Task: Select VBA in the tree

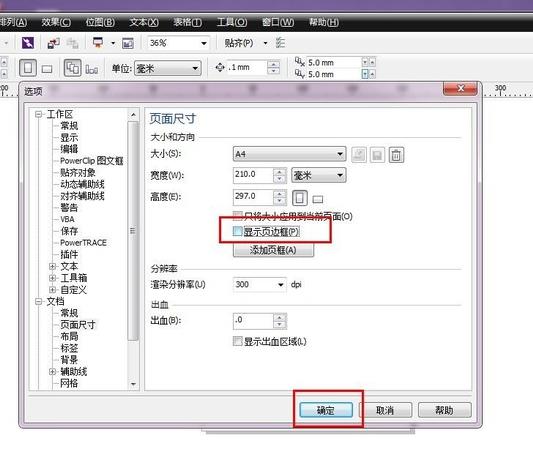Action: (x=67, y=219)
